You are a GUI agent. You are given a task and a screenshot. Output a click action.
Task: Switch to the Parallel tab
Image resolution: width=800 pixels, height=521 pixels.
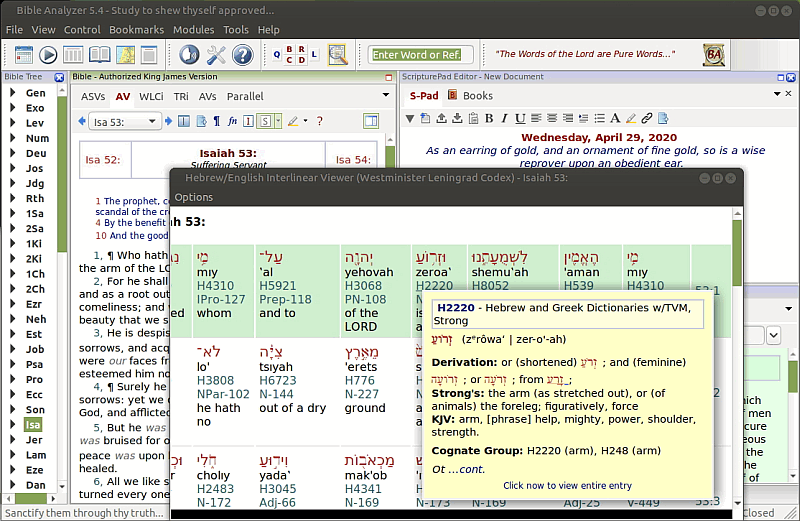pyautogui.click(x=245, y=96)
